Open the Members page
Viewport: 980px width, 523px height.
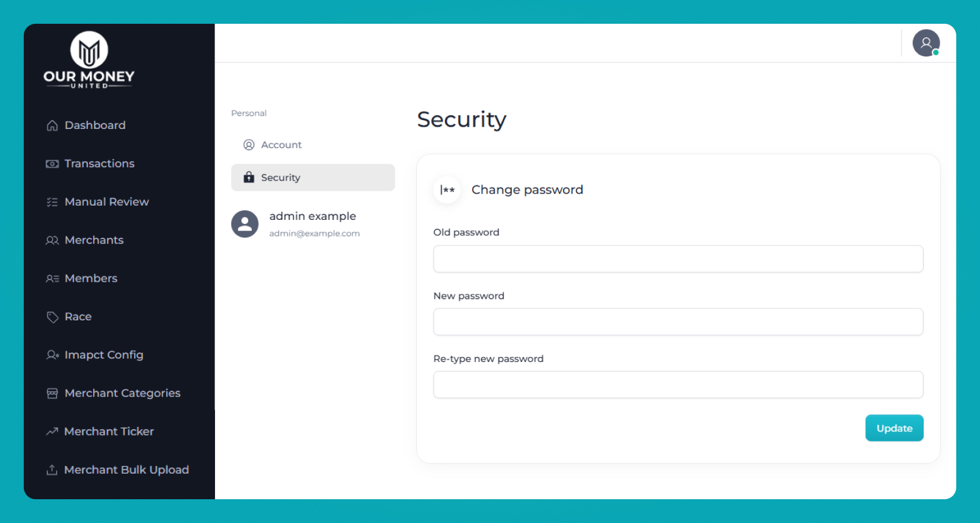click(x=91, y=278)
